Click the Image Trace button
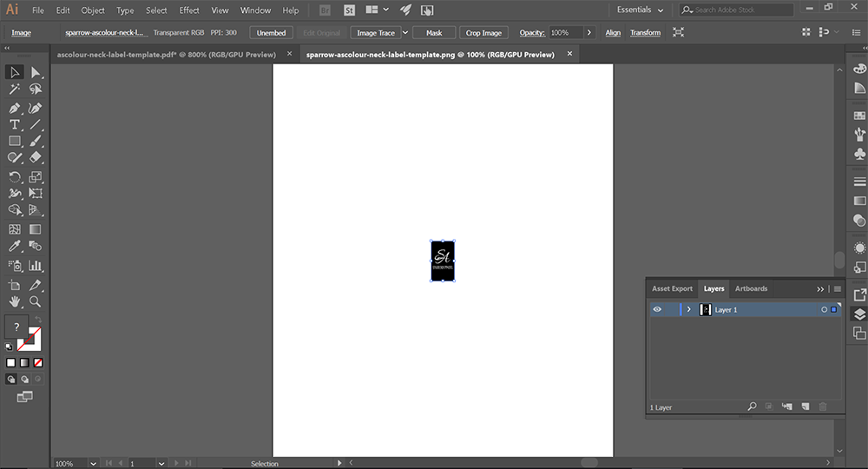The width and height of the screenshot is (868, 469). tap(376, 33)
